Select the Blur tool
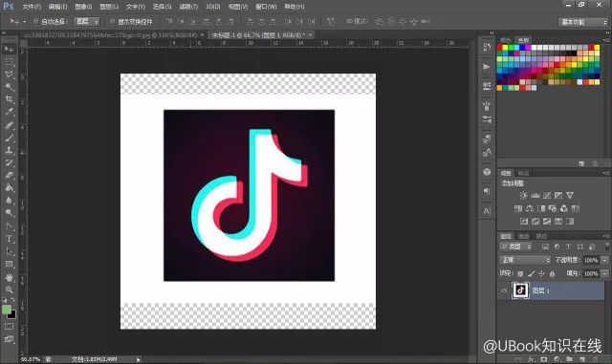 tap(9, 201)
